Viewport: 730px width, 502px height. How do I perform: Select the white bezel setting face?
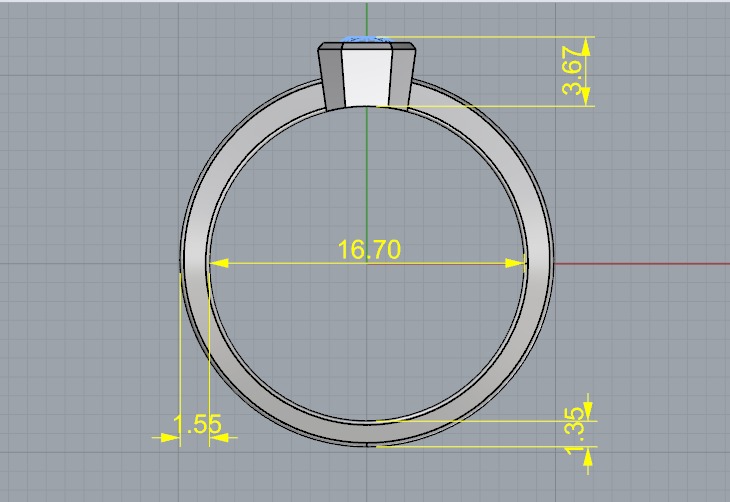[x=366, y=78]
